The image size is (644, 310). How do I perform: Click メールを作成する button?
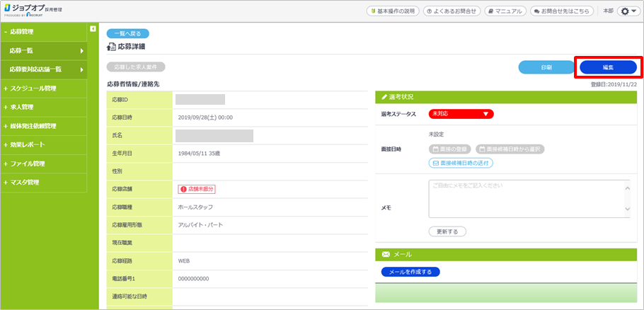coord(410,272)
